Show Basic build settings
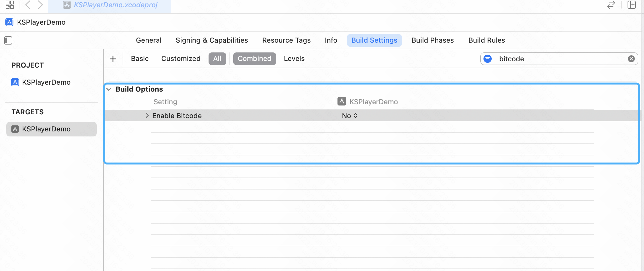 point(140,59)
